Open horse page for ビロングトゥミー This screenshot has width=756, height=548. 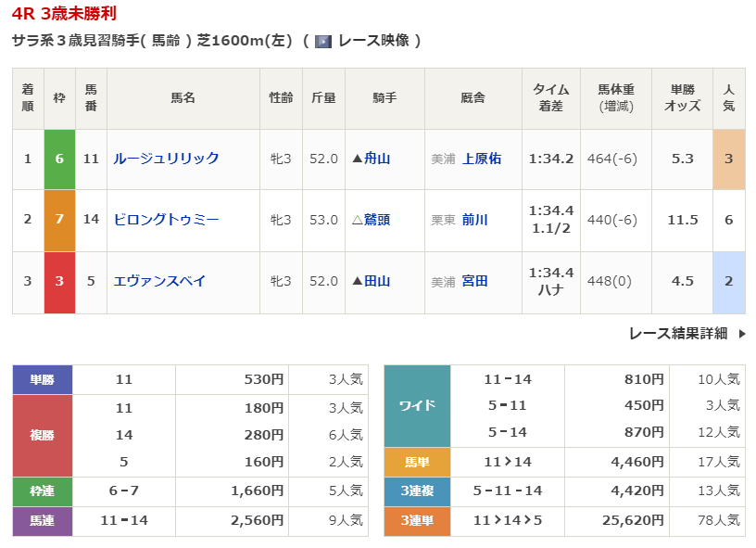[x=166, y=220]
